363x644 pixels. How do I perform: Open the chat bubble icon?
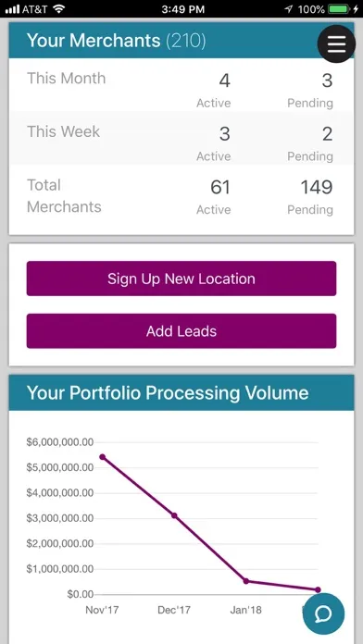pos(323,614)
